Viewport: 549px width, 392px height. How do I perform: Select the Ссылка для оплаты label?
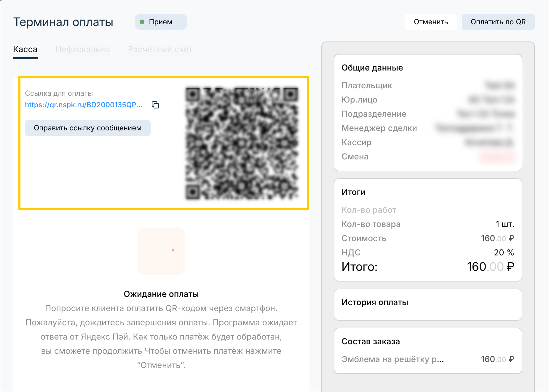(59, 93)
